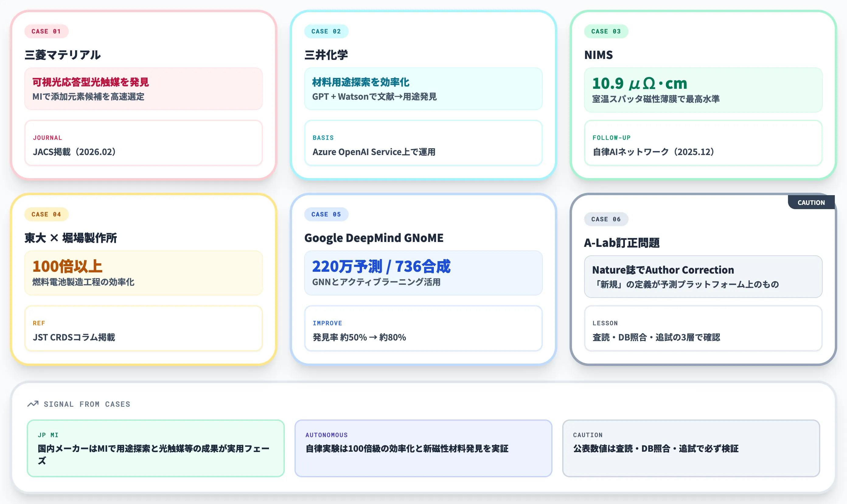
Task: Open the IMPROVE box 発見率 約50% → 約80%
Action: coord(423,328)
